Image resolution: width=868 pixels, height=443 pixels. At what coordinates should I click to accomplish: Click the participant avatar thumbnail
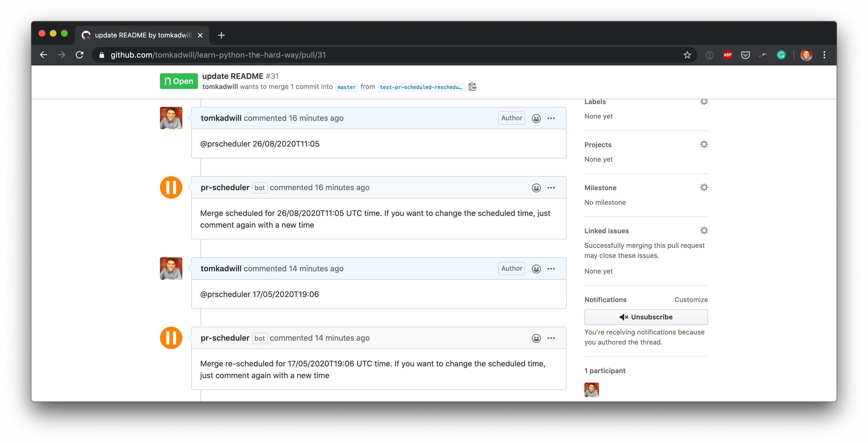tap(591, 390)
